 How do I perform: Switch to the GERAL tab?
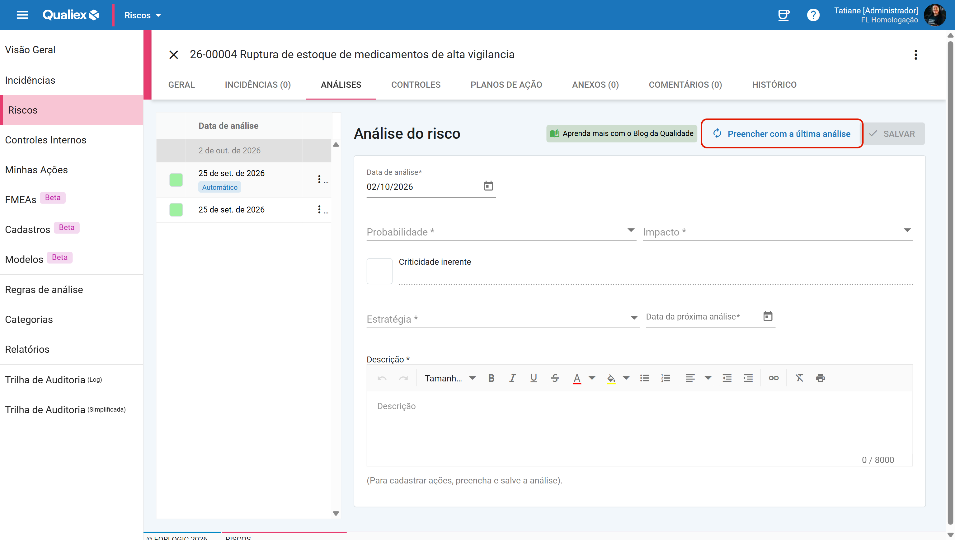tap(181, 85)
